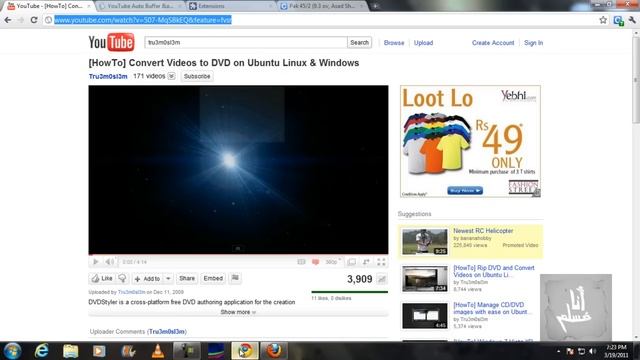Open Rip DVD and Convert Videos link
Screen dimensions: 640x360
(494, 271)
